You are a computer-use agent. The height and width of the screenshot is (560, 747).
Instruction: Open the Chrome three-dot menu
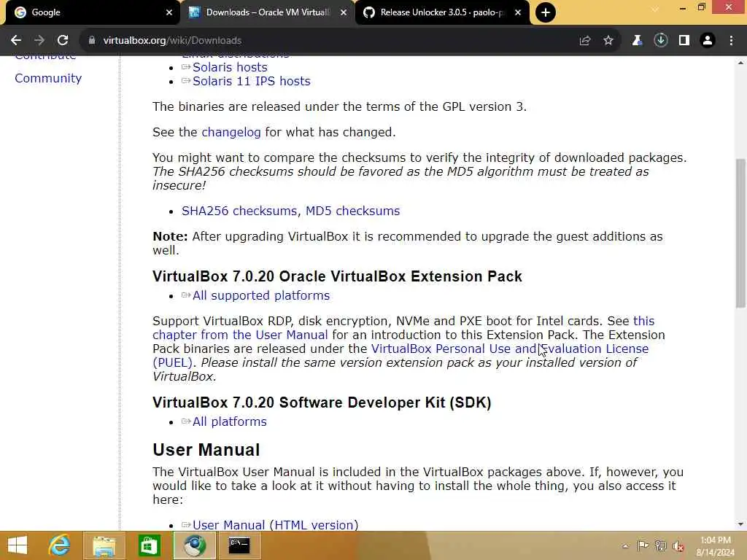[731, 41]
